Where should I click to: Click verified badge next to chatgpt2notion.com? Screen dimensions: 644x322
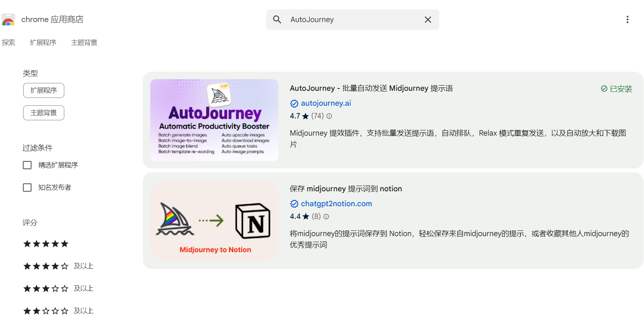[x=294, y=204]
